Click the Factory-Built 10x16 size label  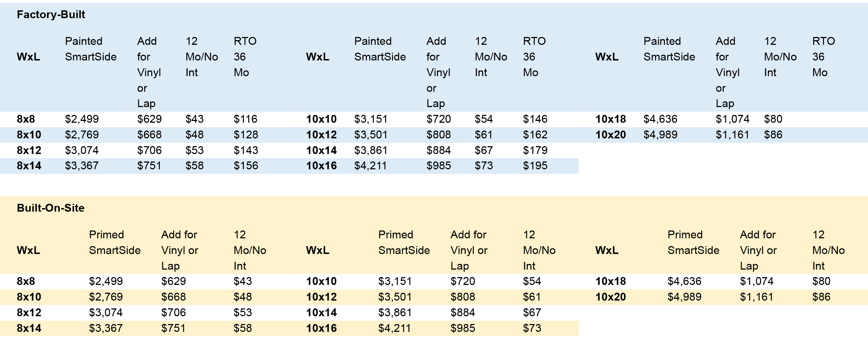click(x=321, y=166)
